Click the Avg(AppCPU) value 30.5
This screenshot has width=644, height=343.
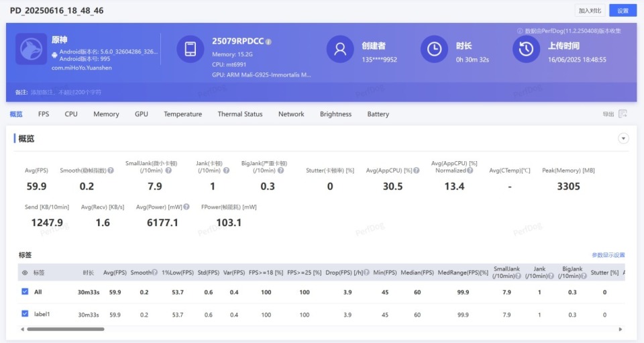coord(392,186)
